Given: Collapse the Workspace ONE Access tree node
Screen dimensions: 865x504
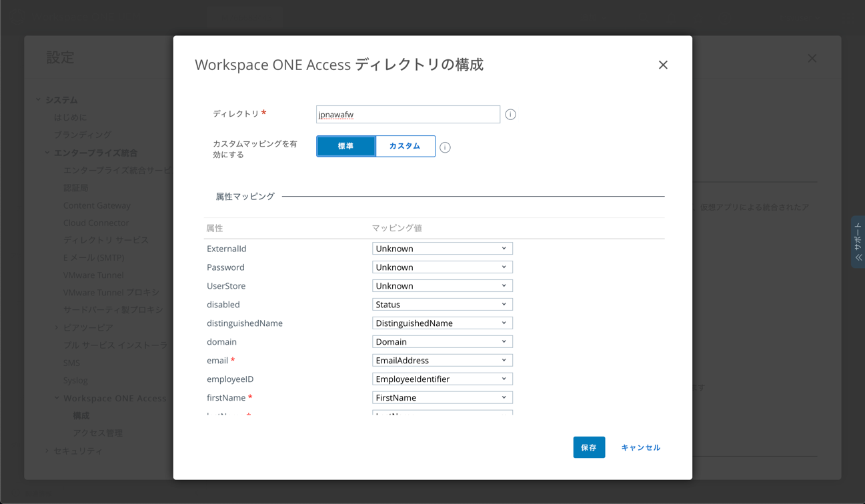Looking at the screenshot, I should click(57, 398).
